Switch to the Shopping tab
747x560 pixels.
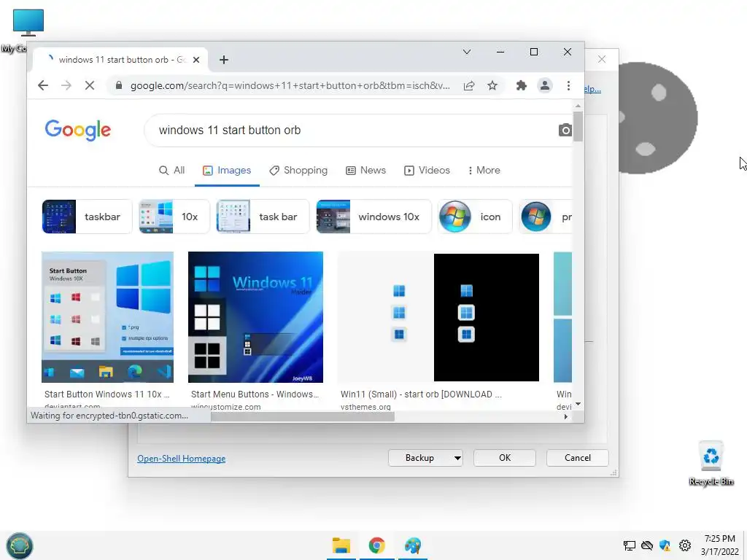tap(298, 171)
